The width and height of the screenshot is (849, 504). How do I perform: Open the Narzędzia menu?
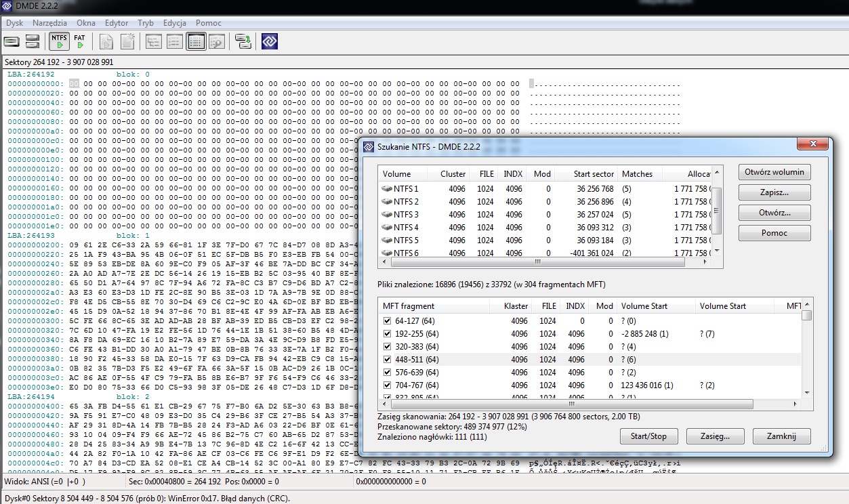coord(49,23)
